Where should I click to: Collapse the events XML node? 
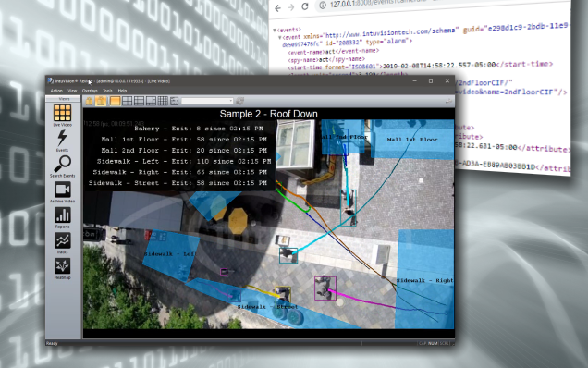275,30
